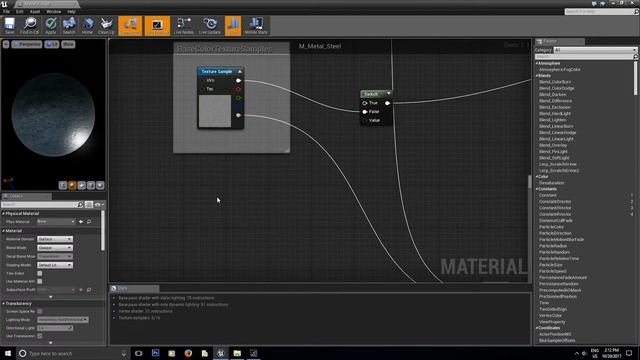This screenshot has width=640, height=360.
Task: Open Firefox from the taskbar
Action: [188, 353]
